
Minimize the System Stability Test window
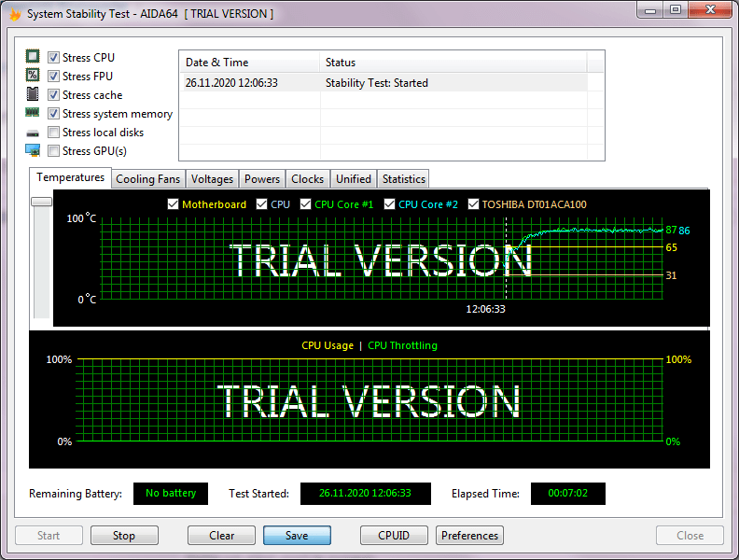pos(650,10)
